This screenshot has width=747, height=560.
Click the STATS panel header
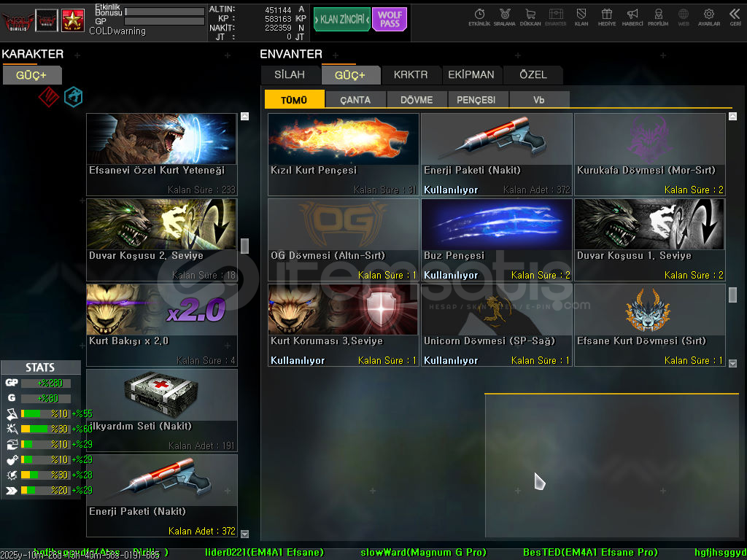tap(41, 367)
